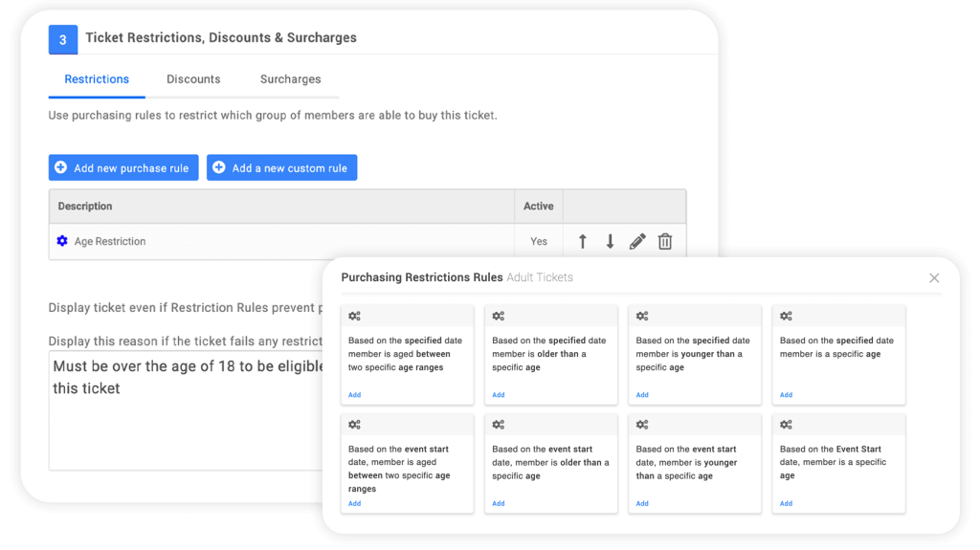Click Add new purchase rule button
980x550 pixels.
pos(123,167)
